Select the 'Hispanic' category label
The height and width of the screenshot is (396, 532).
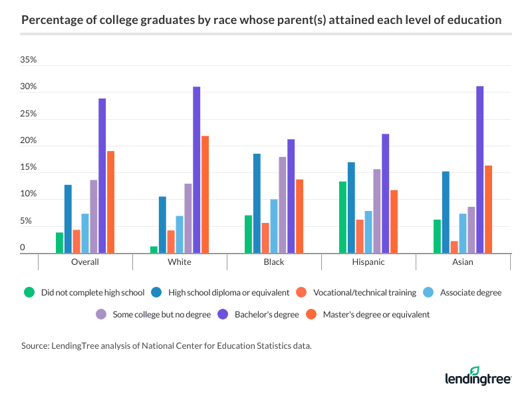368,262
